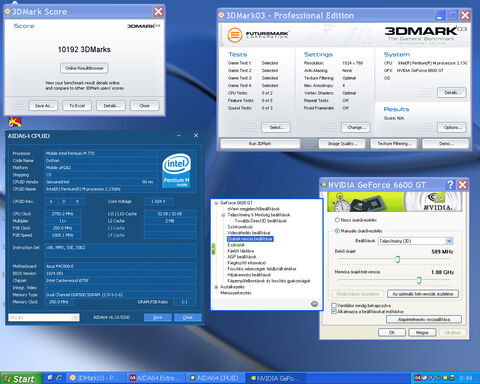Click the red AIDA64 icon in system tray
This screenshot has width=480, height=384.
pyautogui.click(x=417, y=378)
